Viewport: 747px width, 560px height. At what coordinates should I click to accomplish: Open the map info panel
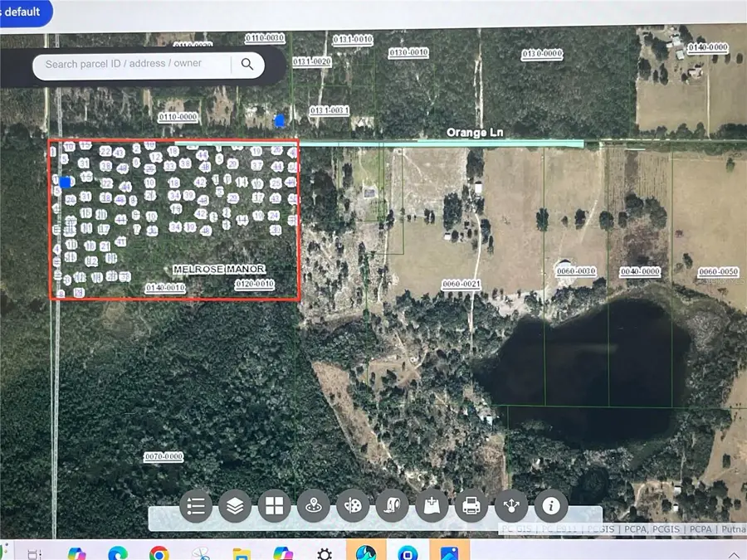point(550,506)
